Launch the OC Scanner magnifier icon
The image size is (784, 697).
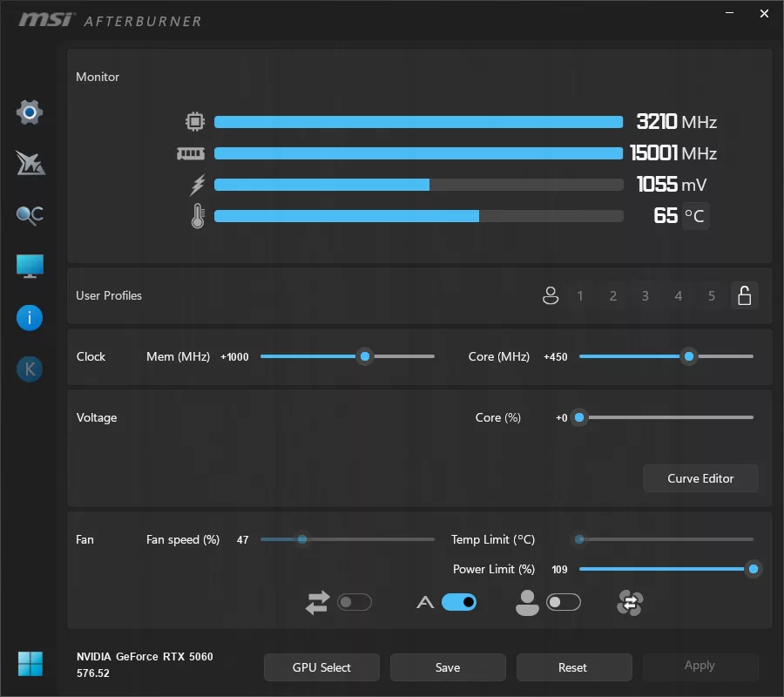pos(30,215)
